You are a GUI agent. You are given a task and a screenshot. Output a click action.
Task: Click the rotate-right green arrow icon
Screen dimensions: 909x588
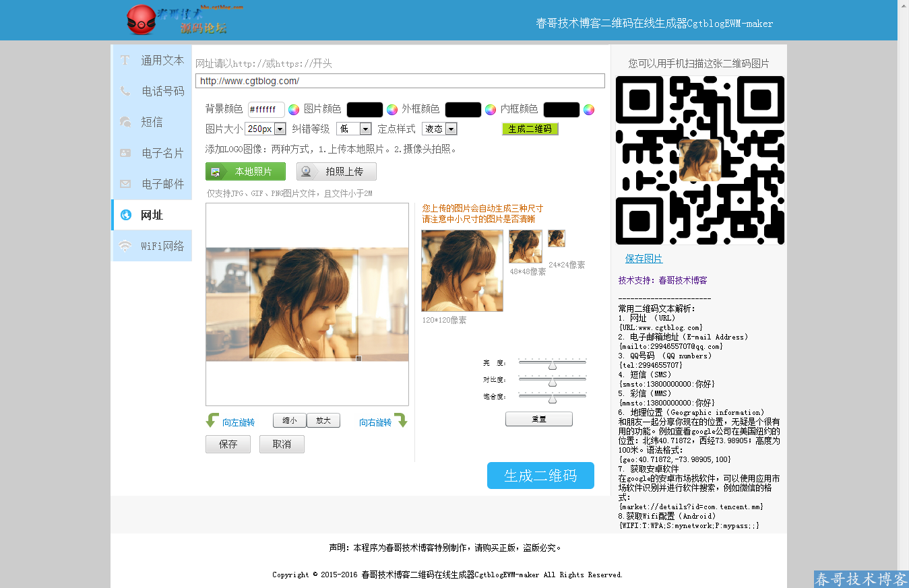[401, 420]
